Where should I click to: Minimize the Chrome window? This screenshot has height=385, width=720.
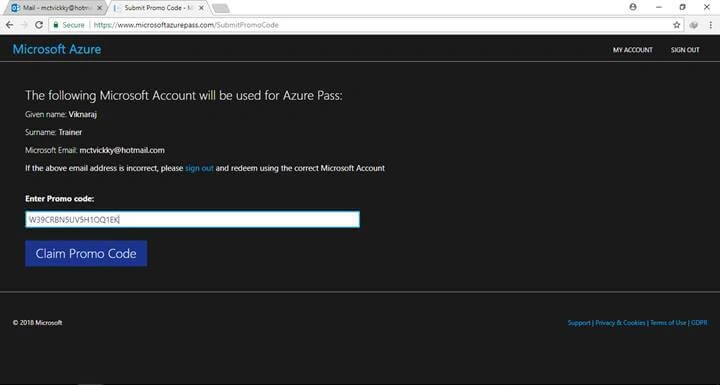tap(659, 7)
